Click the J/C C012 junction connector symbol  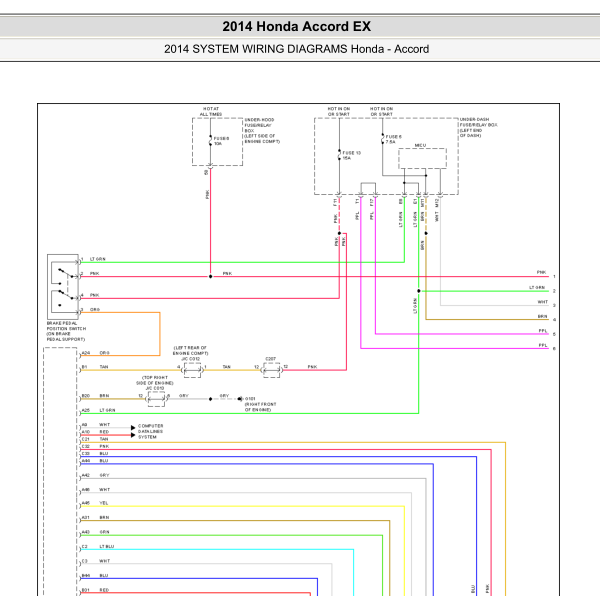(x=192, y=370)
